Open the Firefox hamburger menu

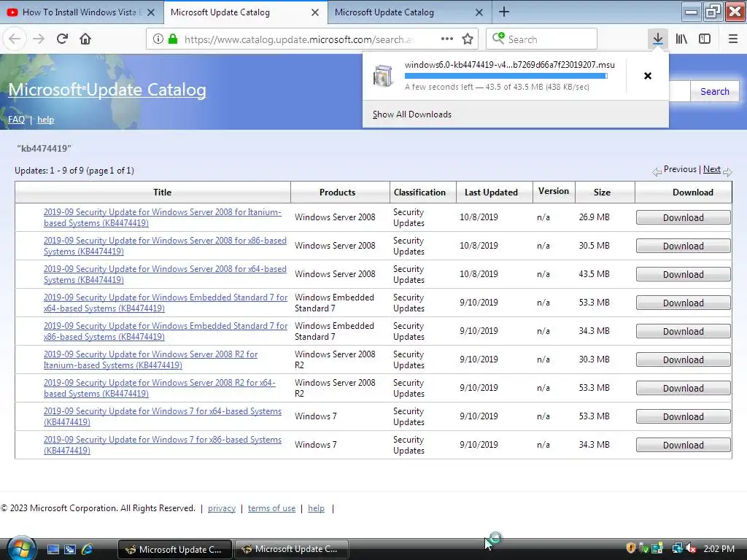coord(733,39)
